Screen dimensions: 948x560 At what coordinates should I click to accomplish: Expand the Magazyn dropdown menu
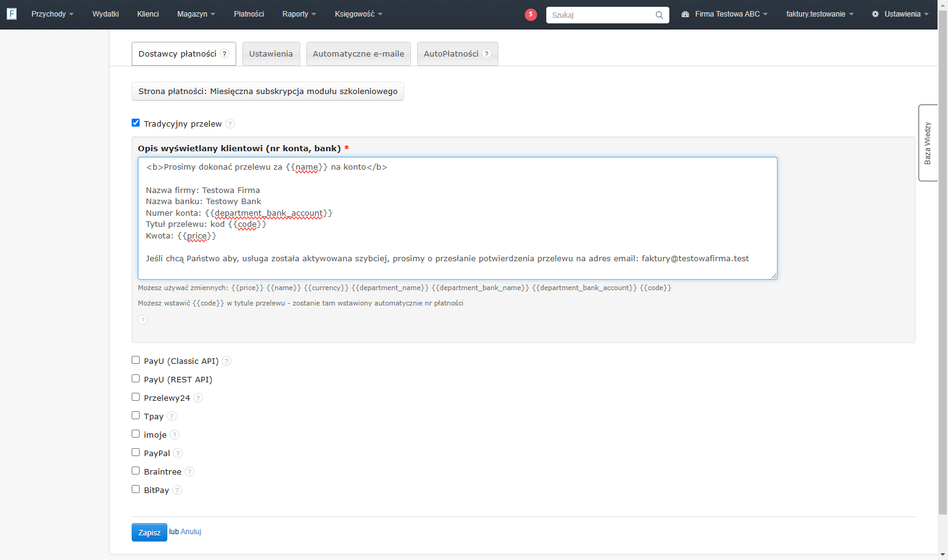pos(196,14)
